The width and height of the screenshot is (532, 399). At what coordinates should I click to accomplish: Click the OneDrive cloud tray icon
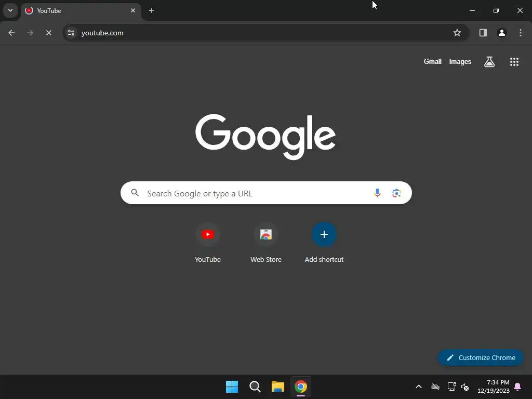click(435, 387)
